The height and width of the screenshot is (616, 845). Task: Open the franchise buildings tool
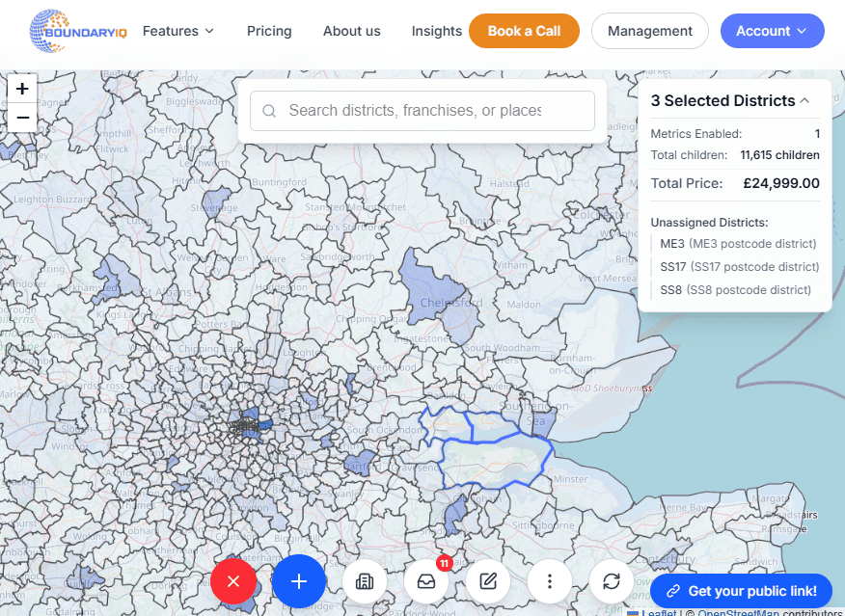click(x=365, y=581)
